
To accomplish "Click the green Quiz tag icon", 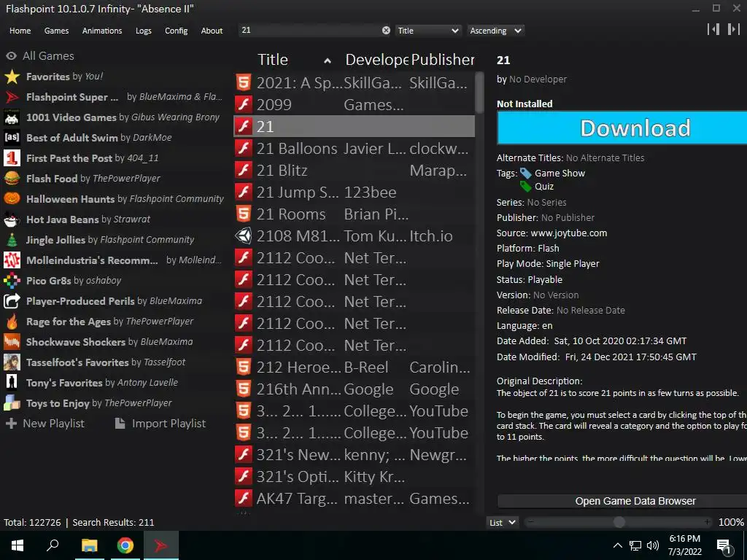I will (x=525, y=186).
